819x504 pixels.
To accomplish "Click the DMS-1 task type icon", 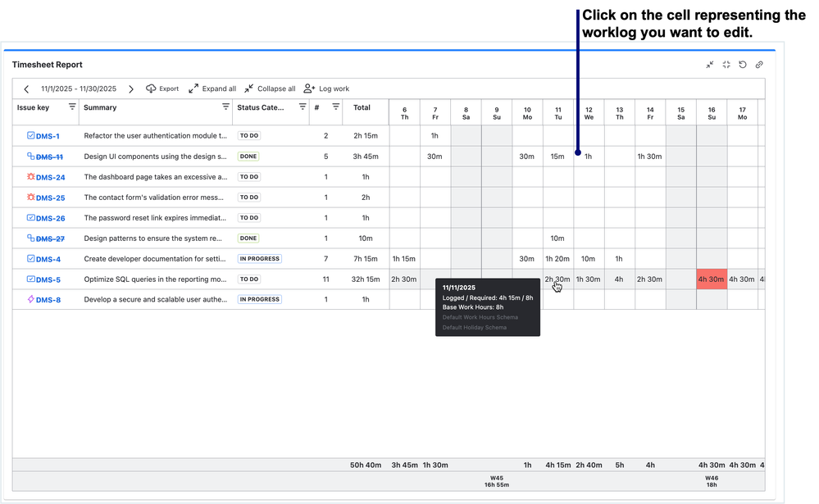I will [31, 136].
